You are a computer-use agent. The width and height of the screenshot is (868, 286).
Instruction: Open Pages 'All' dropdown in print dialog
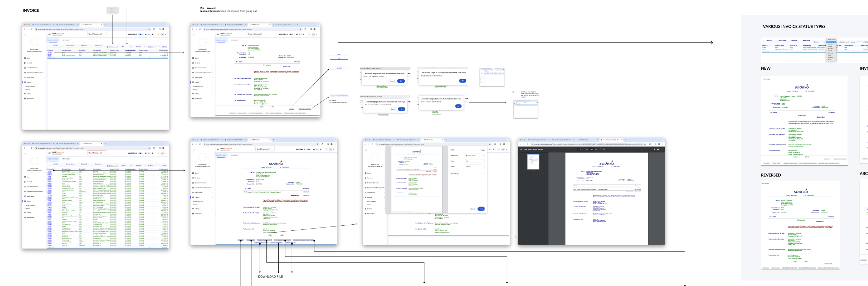[x=475, y=161]
